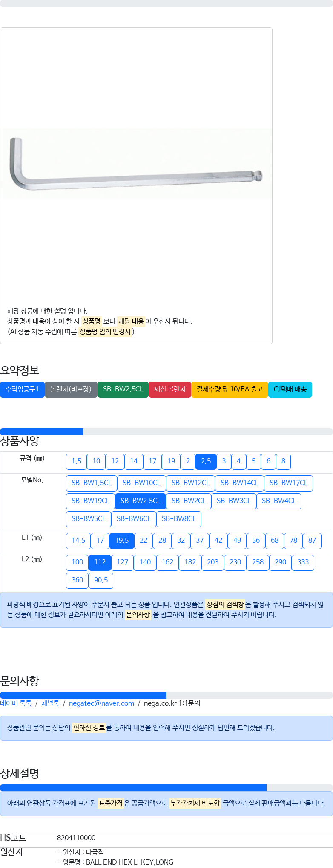333x868 pixels.
Task: Click the CJ택배 배송 cyan tag
Action: 290,389
